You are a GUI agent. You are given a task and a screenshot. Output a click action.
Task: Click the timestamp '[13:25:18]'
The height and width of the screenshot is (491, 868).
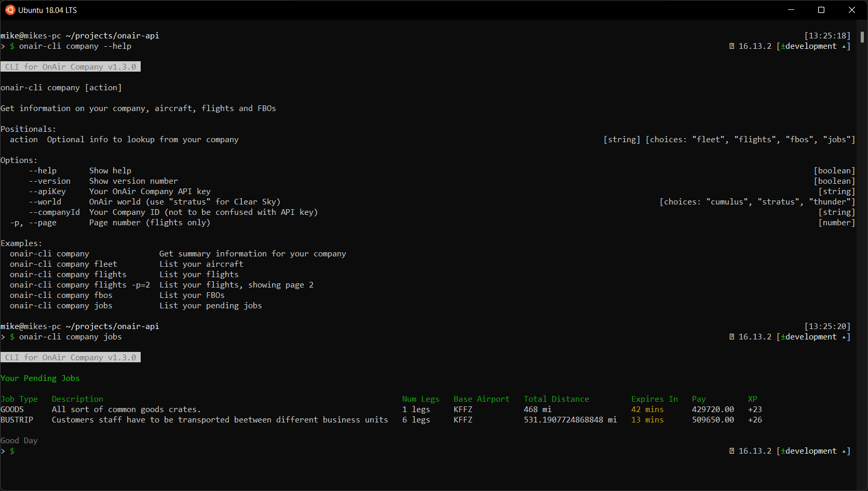(x=828, y=36)
